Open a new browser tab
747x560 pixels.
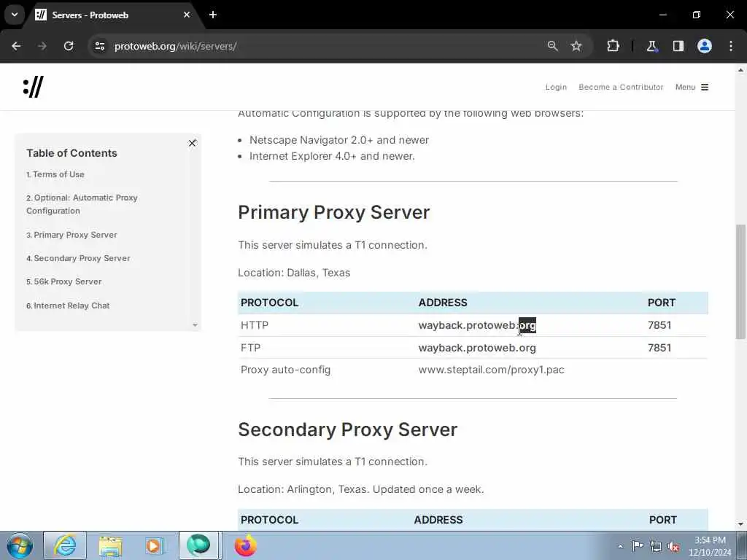213,15
